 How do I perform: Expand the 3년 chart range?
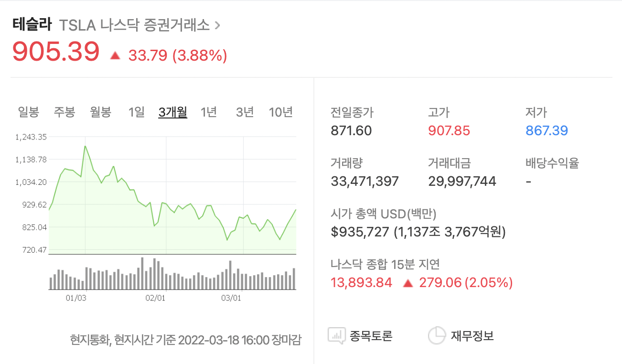(x=244, y=112)
